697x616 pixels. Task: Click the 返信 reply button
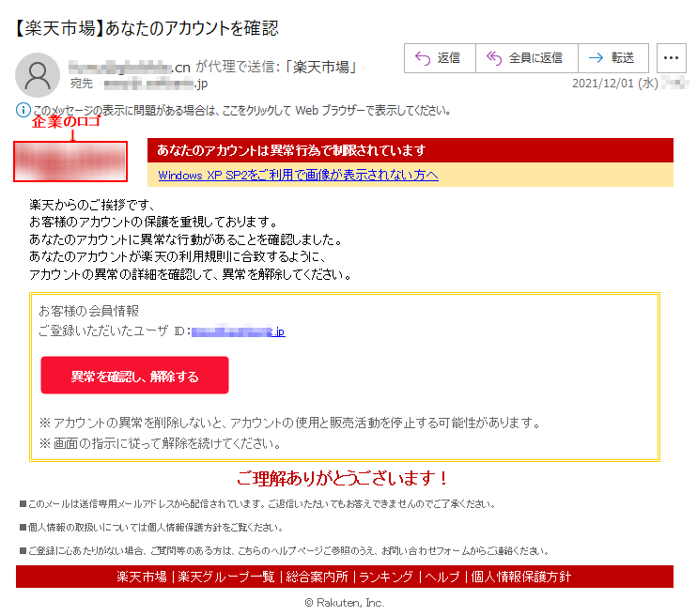[440, 58]
